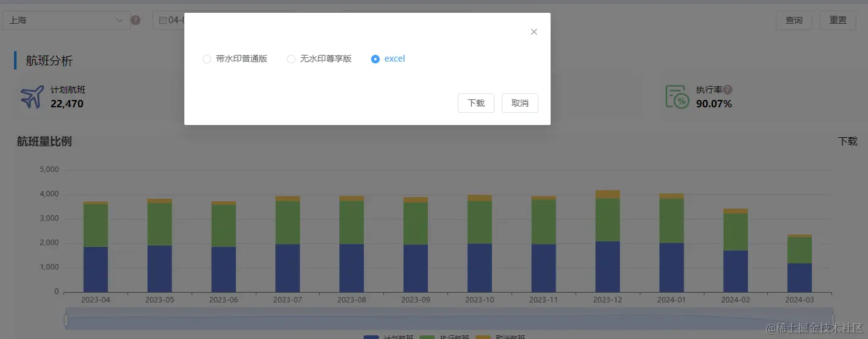
Task: Open the 上海 city dropdown
Action: (67, 20)
